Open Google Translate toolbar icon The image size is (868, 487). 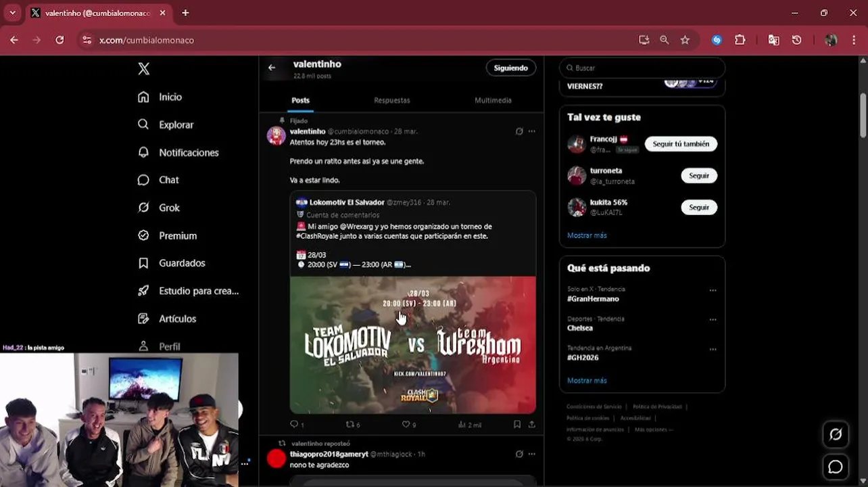[x=774, y=40]
